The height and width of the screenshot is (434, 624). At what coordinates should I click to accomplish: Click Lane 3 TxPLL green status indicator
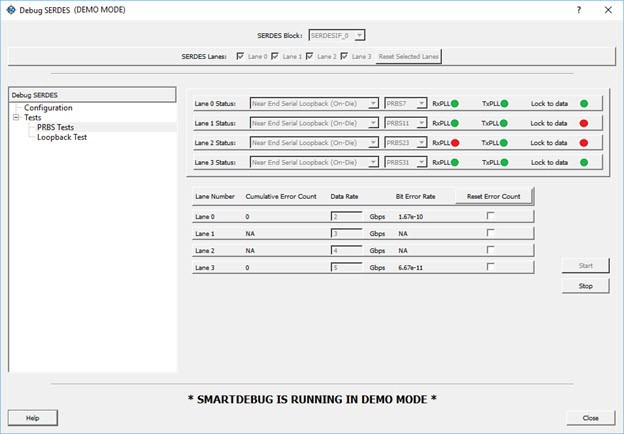(504, 162)
